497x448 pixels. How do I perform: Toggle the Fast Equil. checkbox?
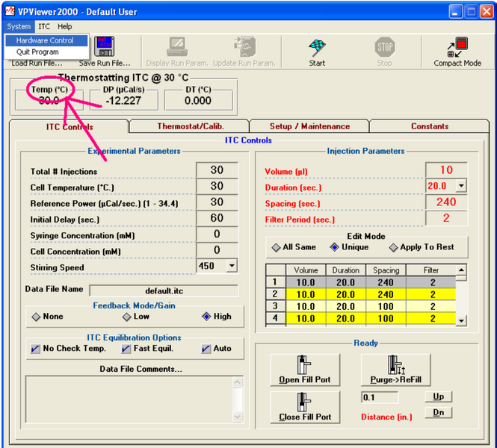pyautogui.click(x=126, y=349)
